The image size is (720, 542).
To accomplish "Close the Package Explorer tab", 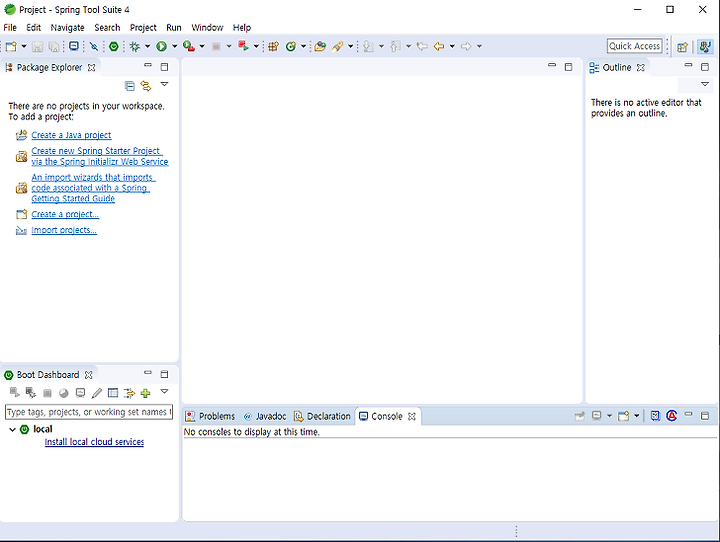I will pos(92,68).
